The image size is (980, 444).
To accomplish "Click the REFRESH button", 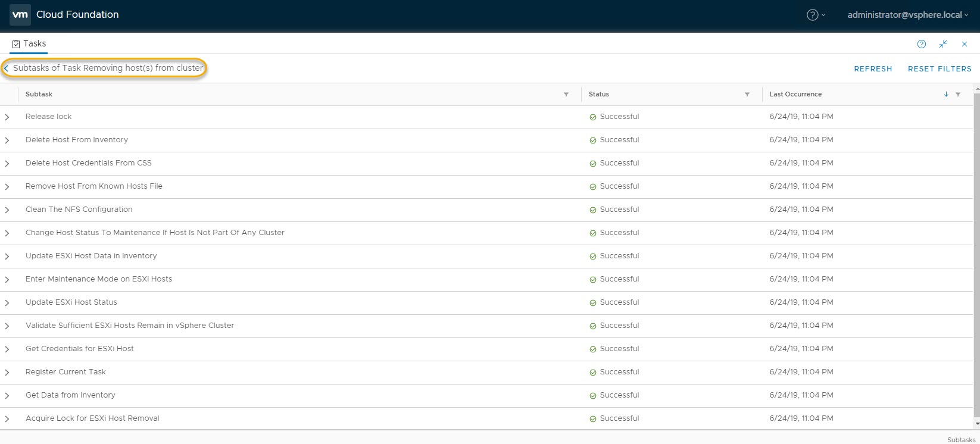I will coord(873,69).
